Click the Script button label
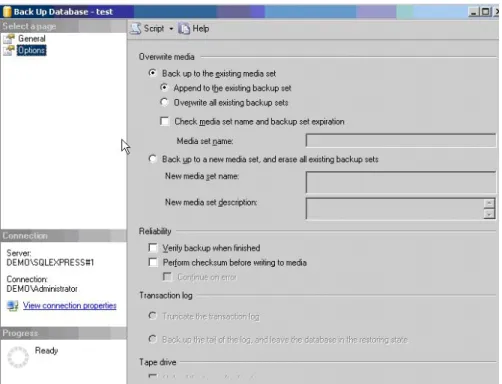This screenshot has height=384, width=502. coord(154,29)
